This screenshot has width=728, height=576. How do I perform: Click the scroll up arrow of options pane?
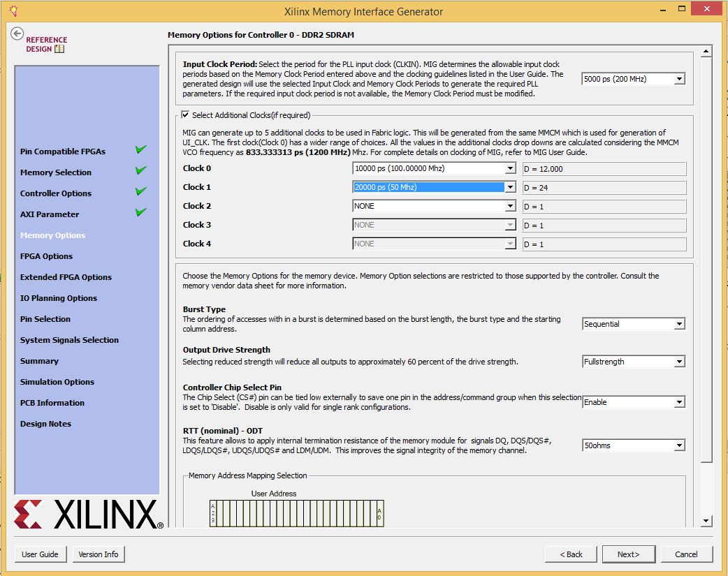(x=706, y=51)
